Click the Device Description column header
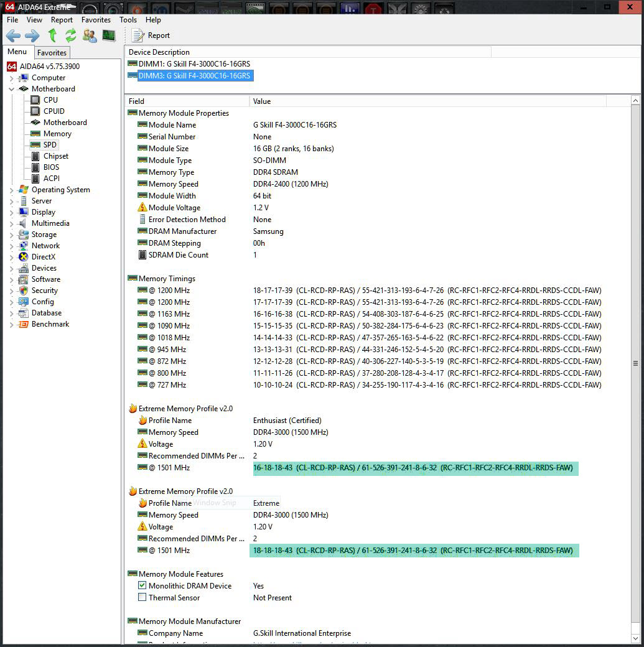This screenshot has width=644, height=647. point(308,52)
